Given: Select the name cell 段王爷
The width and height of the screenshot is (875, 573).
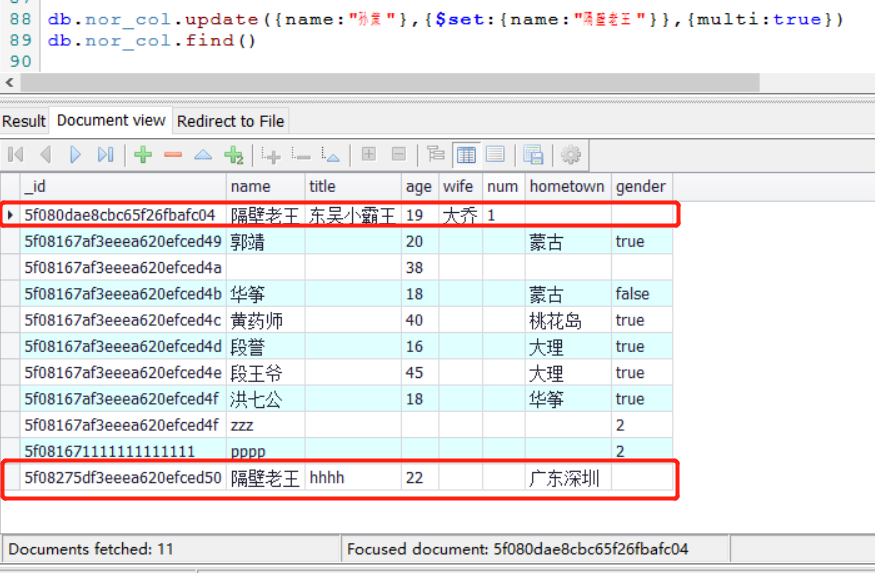Looking at the screenshot, I should click(x=266, y=373).
